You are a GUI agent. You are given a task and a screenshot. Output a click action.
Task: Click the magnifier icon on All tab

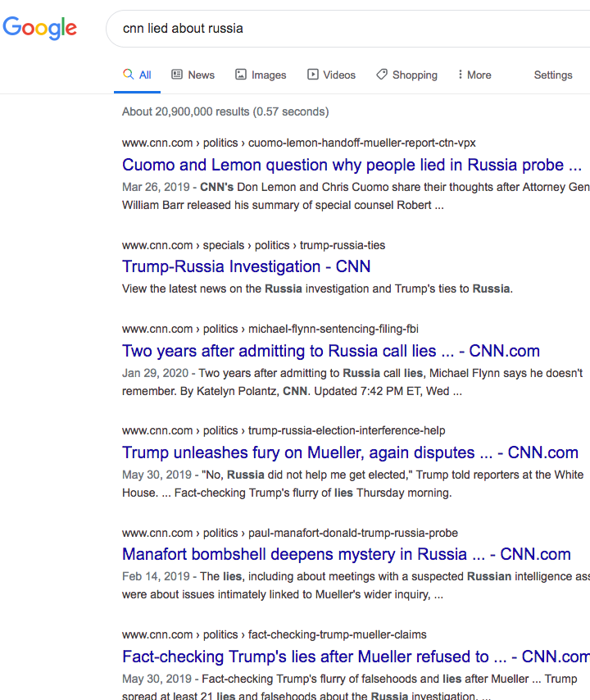click(x=128, y=74)
